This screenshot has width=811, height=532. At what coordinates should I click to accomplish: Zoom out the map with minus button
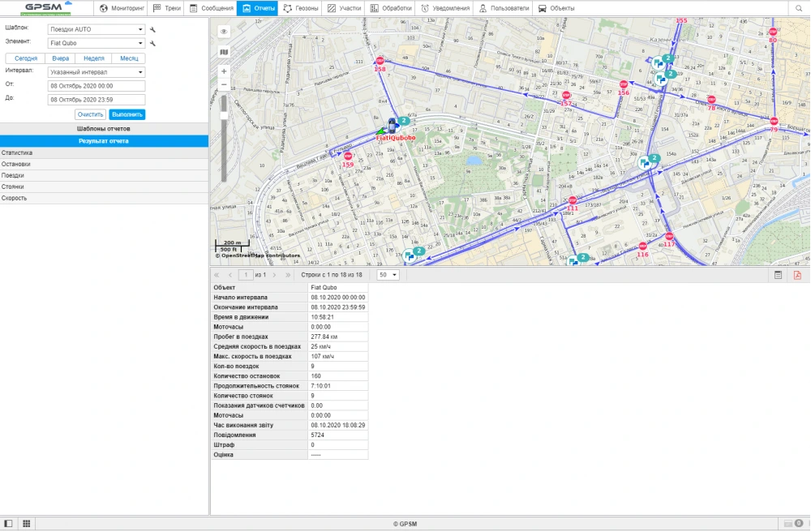click(x=224, y=84)
